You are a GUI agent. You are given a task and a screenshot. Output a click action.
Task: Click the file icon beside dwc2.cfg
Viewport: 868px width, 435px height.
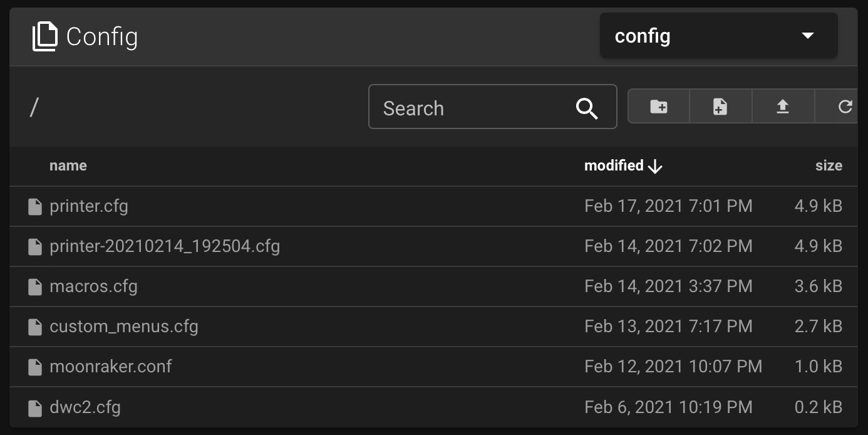click(x=35, y=407)
